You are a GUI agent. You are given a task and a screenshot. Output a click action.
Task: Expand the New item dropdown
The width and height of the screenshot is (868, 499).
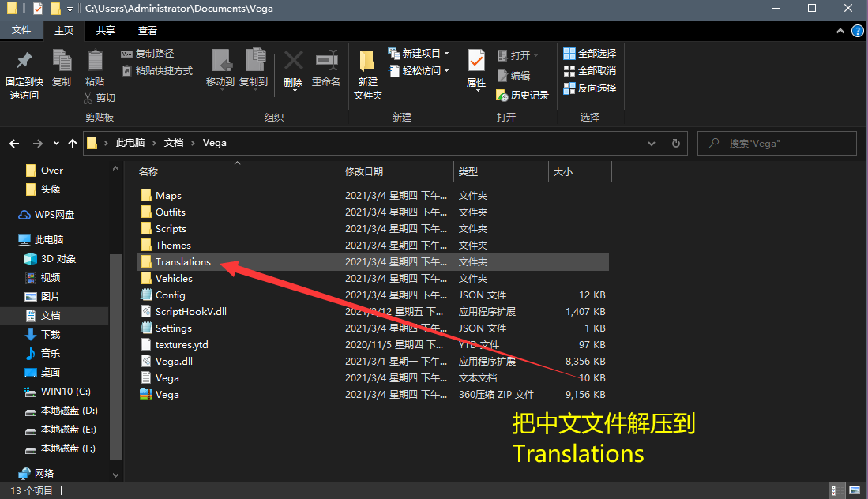pyautogui.click(x=447, y=54)
